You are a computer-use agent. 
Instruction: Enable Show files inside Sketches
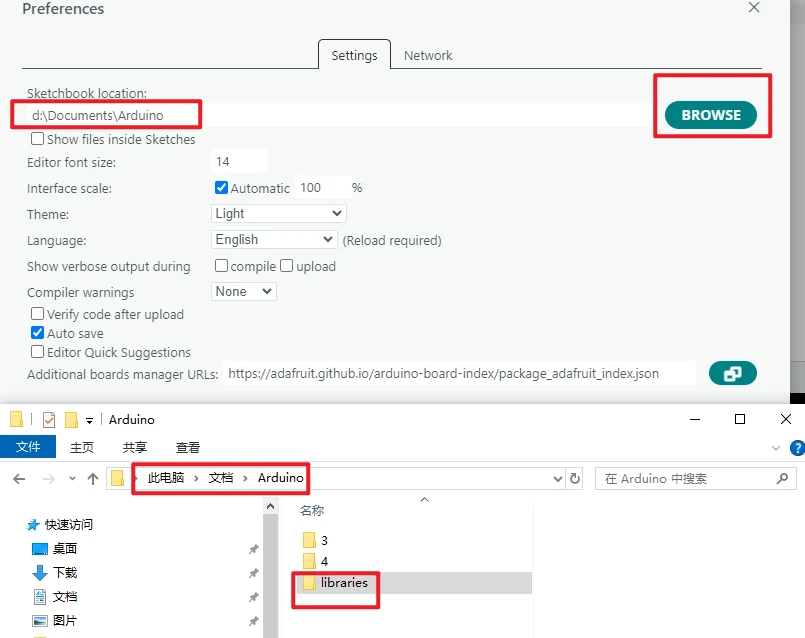37,139
